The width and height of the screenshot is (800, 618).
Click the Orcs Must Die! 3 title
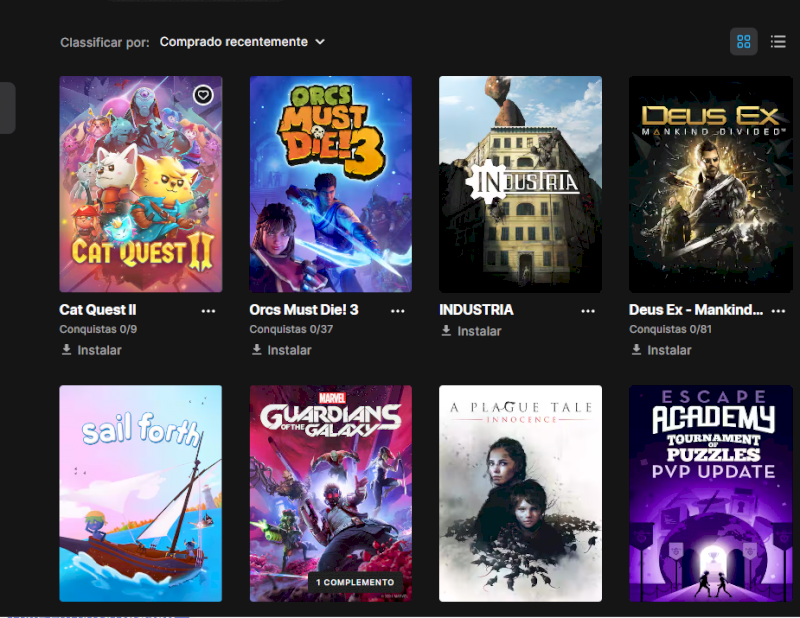(x=304, y=310)
